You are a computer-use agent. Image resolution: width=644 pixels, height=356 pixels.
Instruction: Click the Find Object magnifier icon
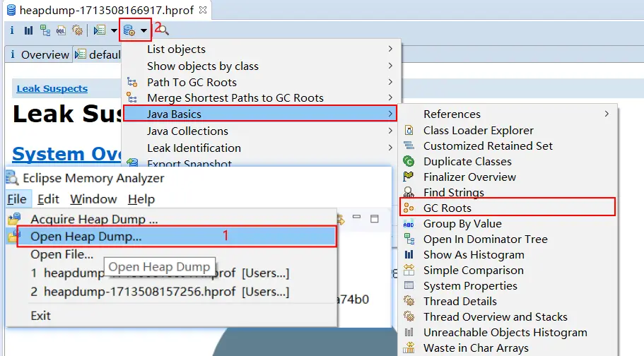click(x=163, y=30)
